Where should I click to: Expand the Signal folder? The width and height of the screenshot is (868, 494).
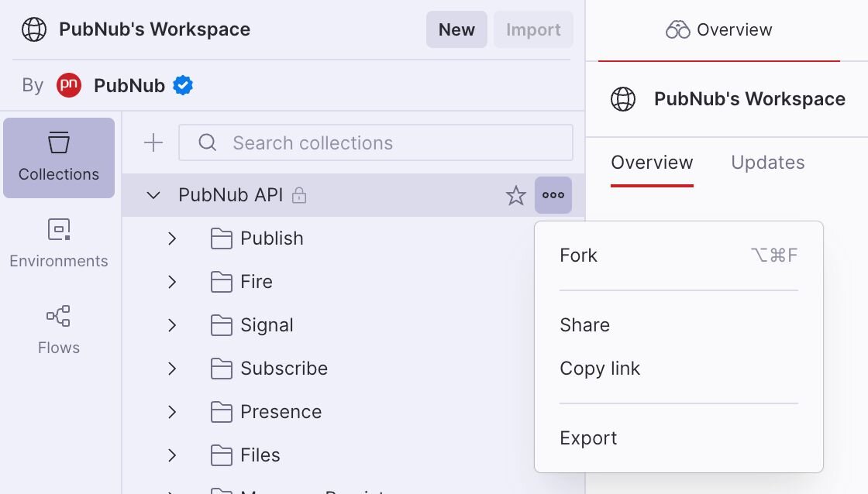click(x=172, y=324)
